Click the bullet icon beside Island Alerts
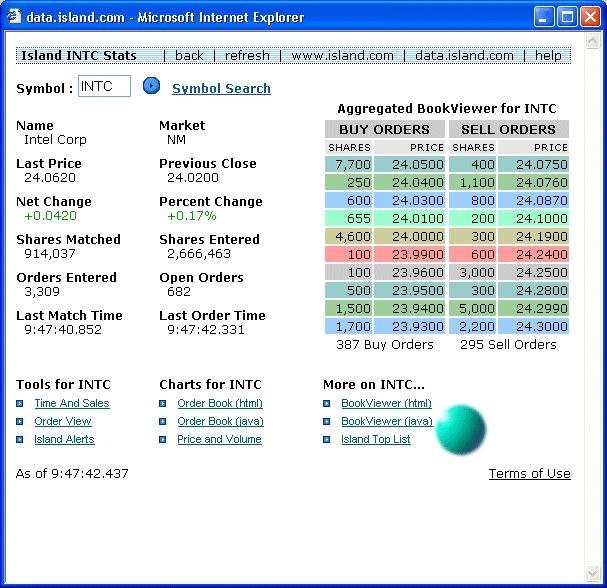This screenshot has width=607, height=588. 20,440
